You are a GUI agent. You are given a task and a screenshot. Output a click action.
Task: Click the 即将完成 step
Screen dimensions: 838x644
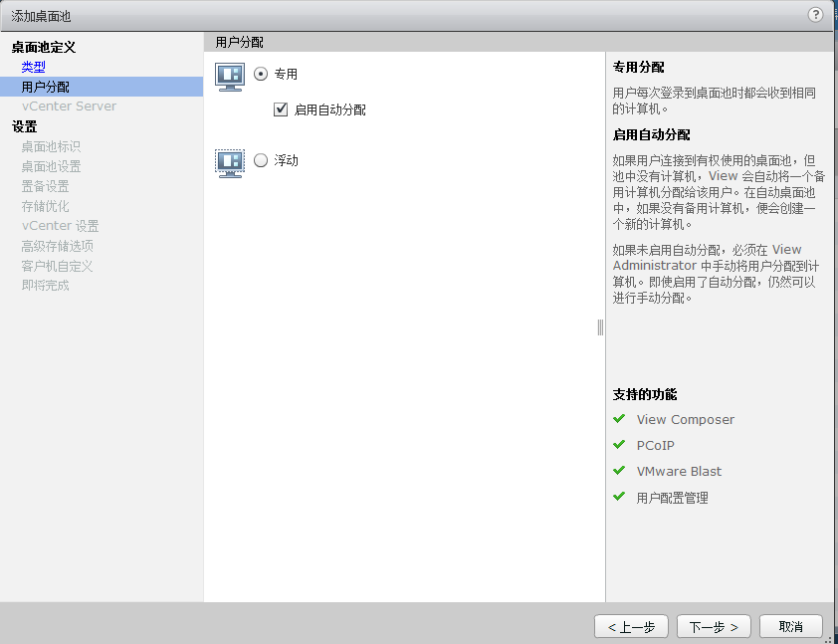point(45,286)
